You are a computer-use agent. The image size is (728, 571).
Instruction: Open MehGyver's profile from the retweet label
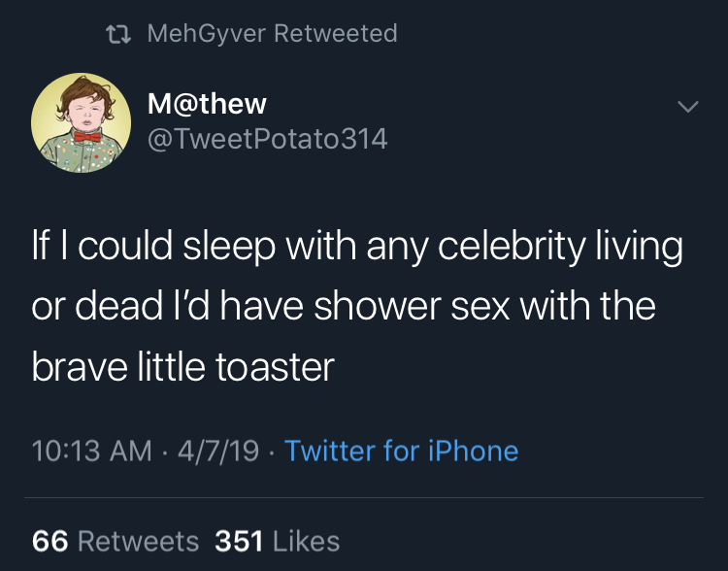(x=206, y=33)
